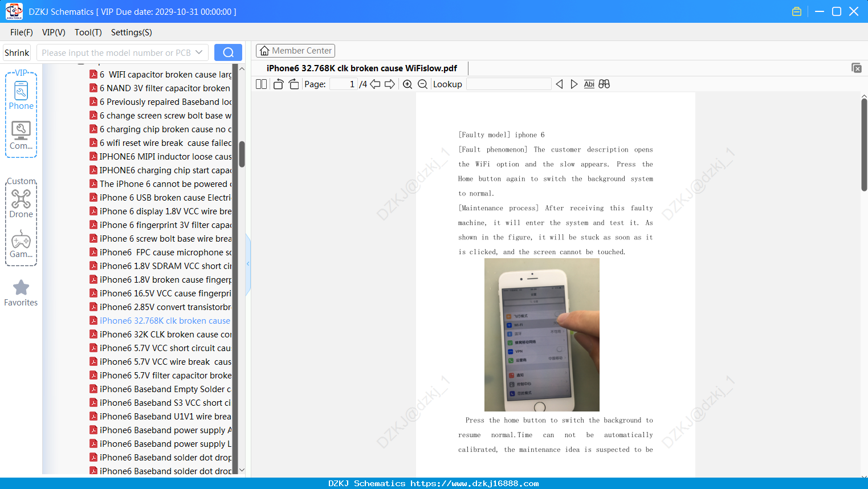Open 'iPhone6 Baseband Empty Solder' file
868x489 pixels.
161,389
